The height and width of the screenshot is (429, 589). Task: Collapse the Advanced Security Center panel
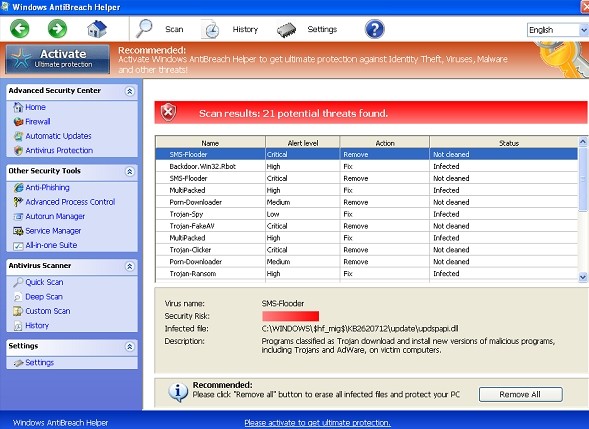130,91
